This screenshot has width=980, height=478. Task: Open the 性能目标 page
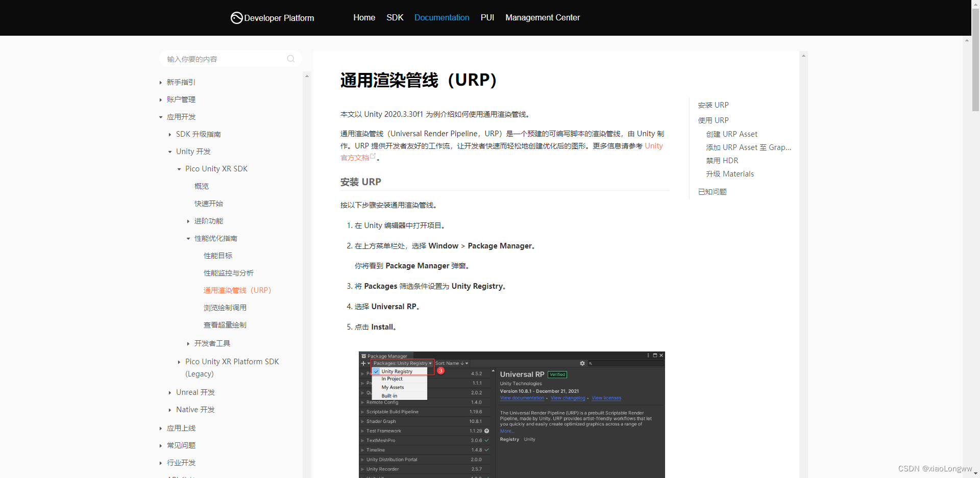coord(218,256)
